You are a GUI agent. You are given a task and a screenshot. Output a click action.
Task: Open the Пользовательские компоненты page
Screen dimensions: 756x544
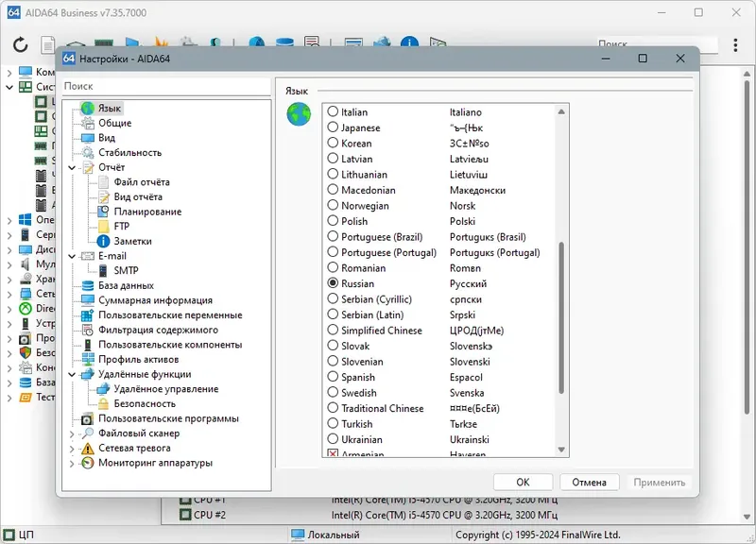(170, 345)
